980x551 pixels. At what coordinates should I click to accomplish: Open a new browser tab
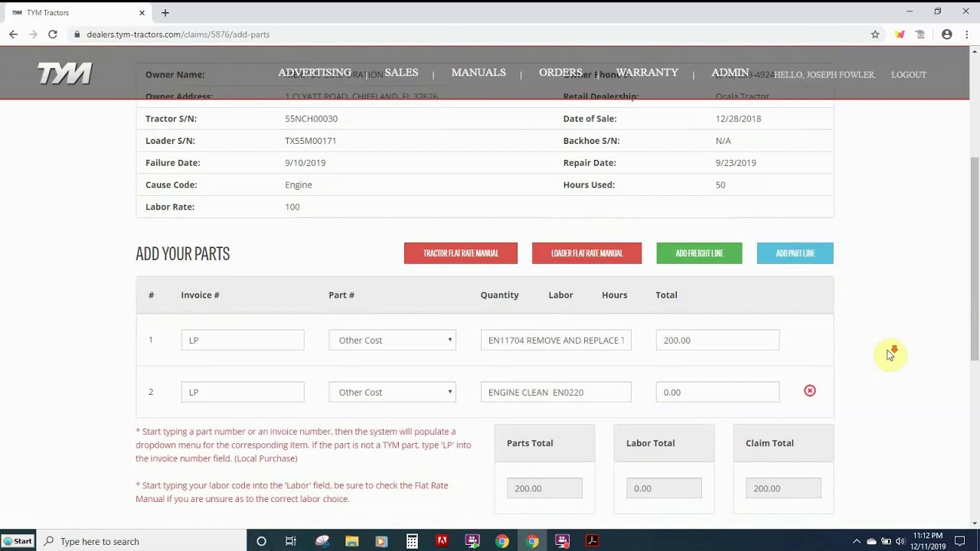coord(165,12)
